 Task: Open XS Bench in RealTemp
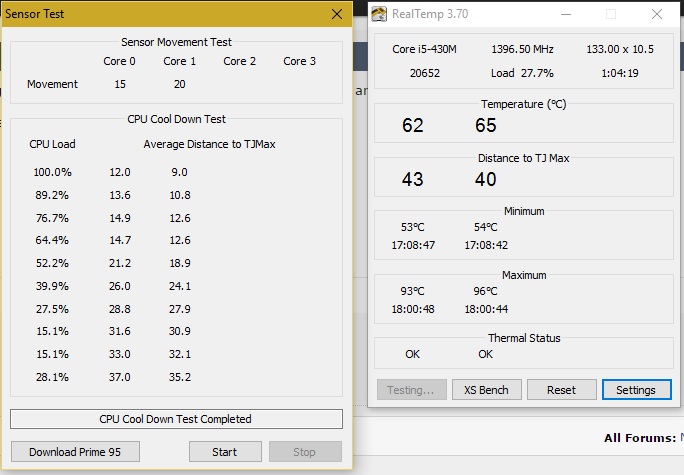[486, 390]
